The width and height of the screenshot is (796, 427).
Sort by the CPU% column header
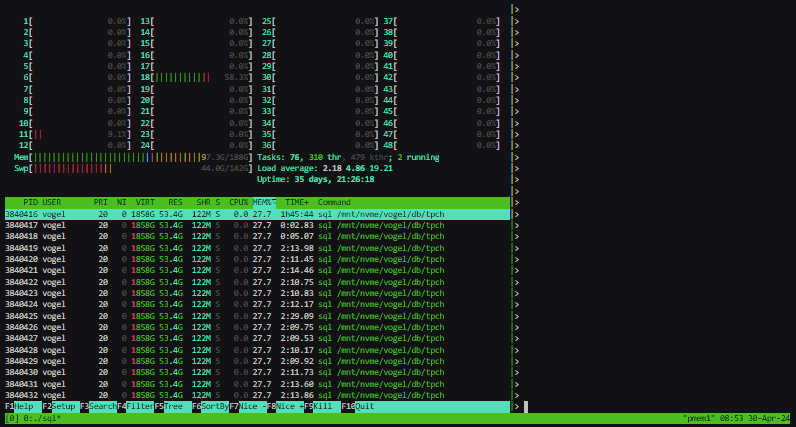click(239, 202)
